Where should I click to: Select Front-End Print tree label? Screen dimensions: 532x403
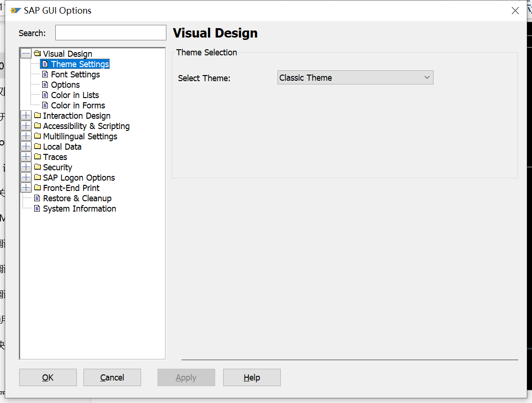71,188
